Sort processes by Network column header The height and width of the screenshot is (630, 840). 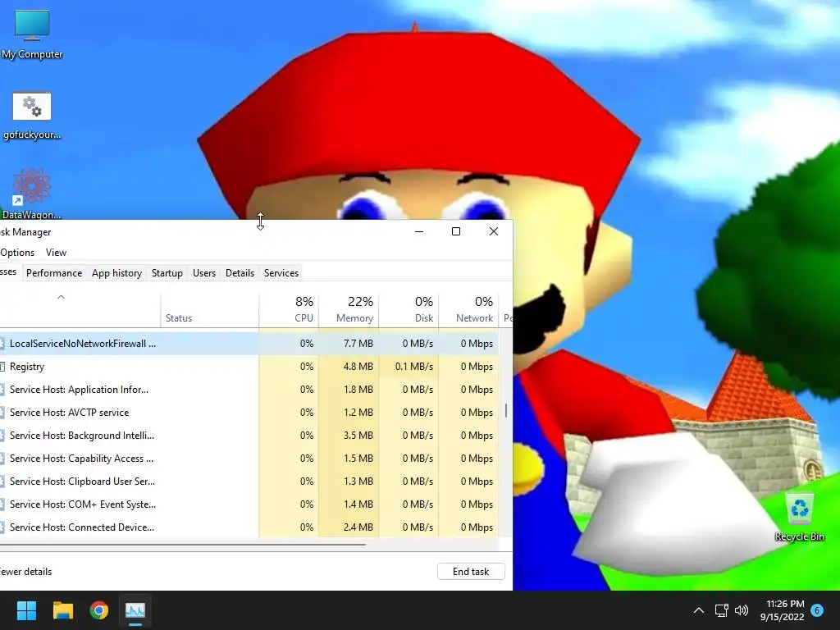[468, 309]
